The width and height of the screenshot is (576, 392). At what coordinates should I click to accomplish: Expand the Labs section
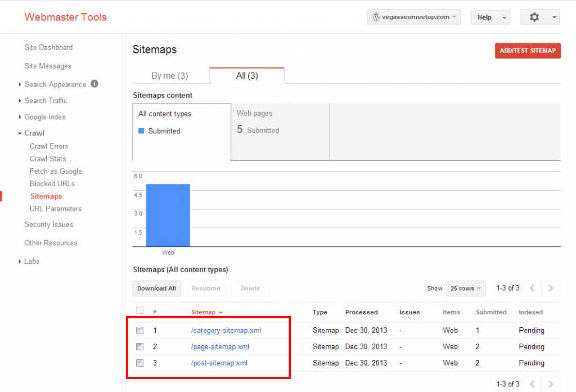[x=20, y=262]
